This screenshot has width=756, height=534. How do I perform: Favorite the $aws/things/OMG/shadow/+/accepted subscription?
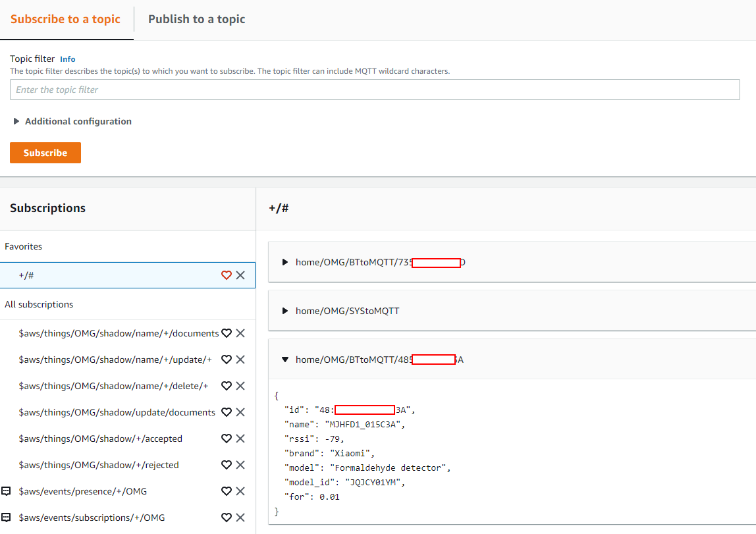pyautogui.click(x=227, y=439)
